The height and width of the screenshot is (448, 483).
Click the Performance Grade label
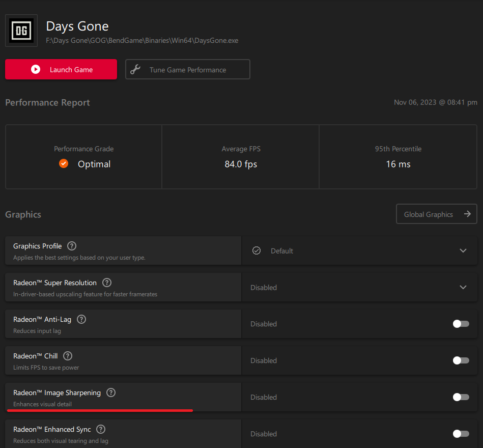point(84,149)
